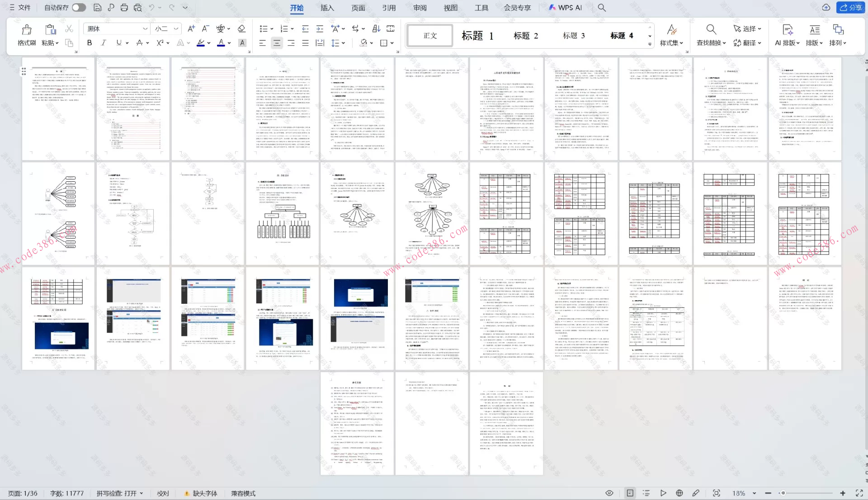Open the 18% zoom level dropdown
Image resolution: width=868 pixels, height=500 pixels.
pos(754,493)
